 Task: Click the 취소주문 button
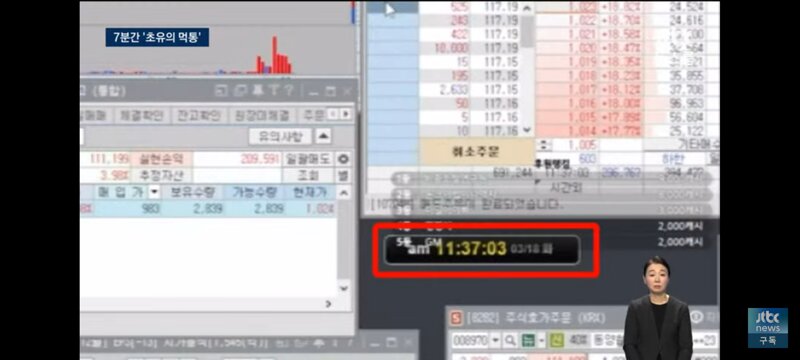point(476,151)
